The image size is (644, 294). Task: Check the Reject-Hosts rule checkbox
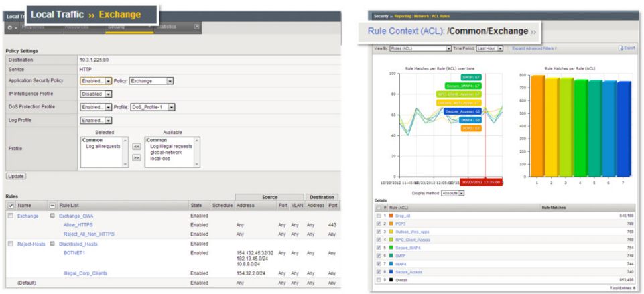tap(10, 244)
